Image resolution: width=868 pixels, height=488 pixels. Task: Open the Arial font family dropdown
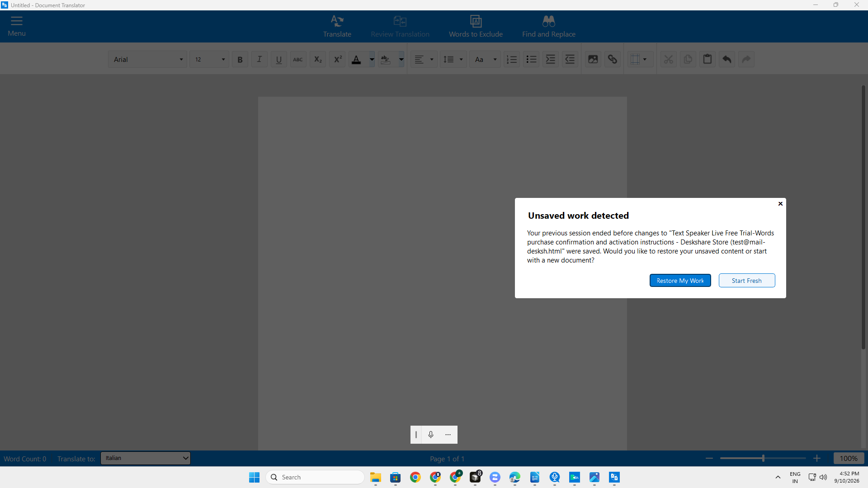147,59
